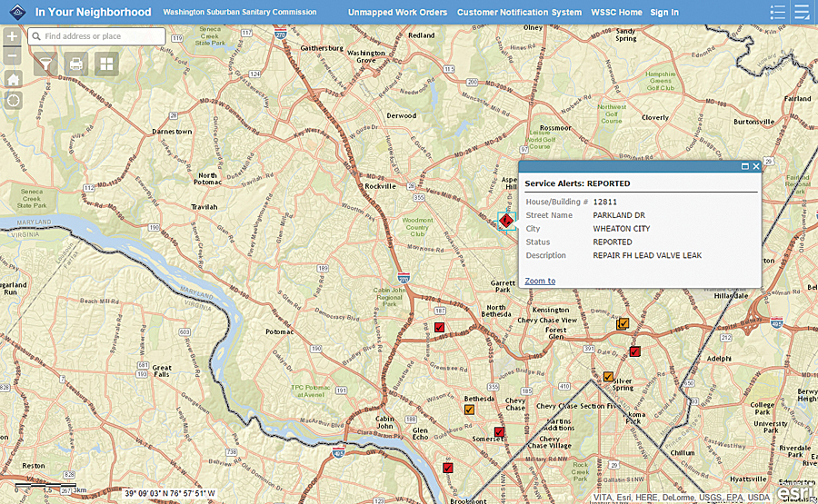Click the search magnifier icon
The image size is (818, 504).
point(36,36)
